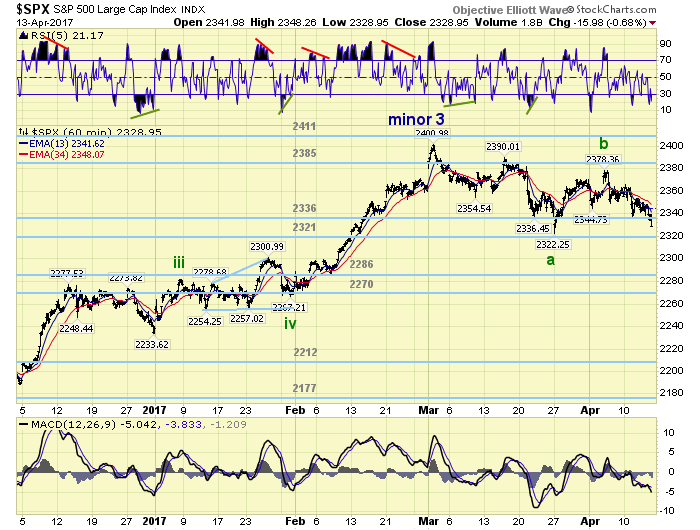This screenshot has height=530, width=700.
Task: Click the 2267.21 price label
Action: pos(289,307)
